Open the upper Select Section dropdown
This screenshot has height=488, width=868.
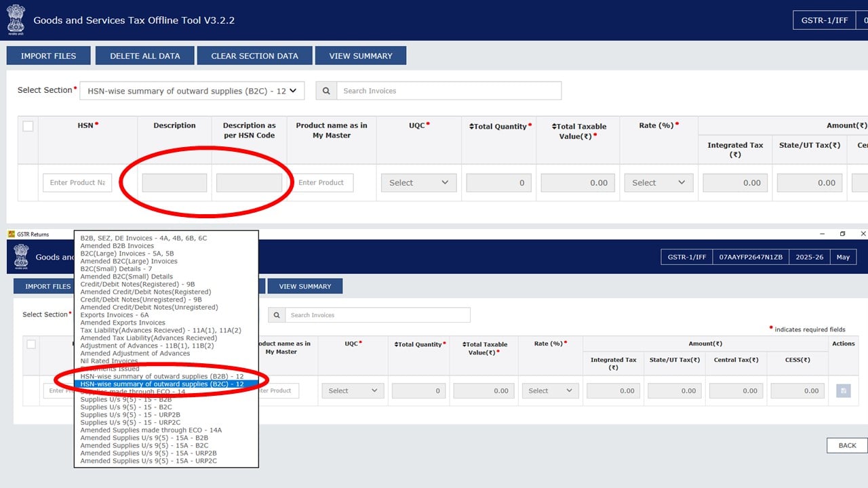point(192,91)
